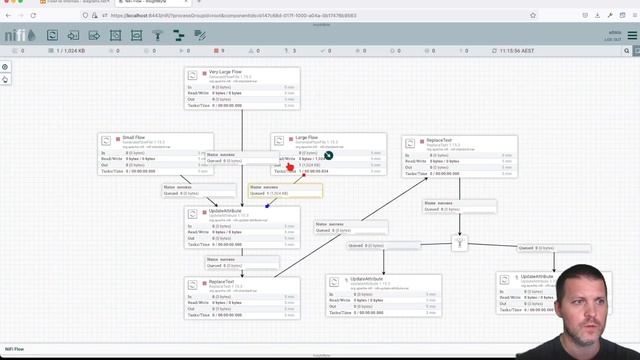
Task: Select the Input Port toolbar icon
Action: pyautogui.click(x=73, y=36)
